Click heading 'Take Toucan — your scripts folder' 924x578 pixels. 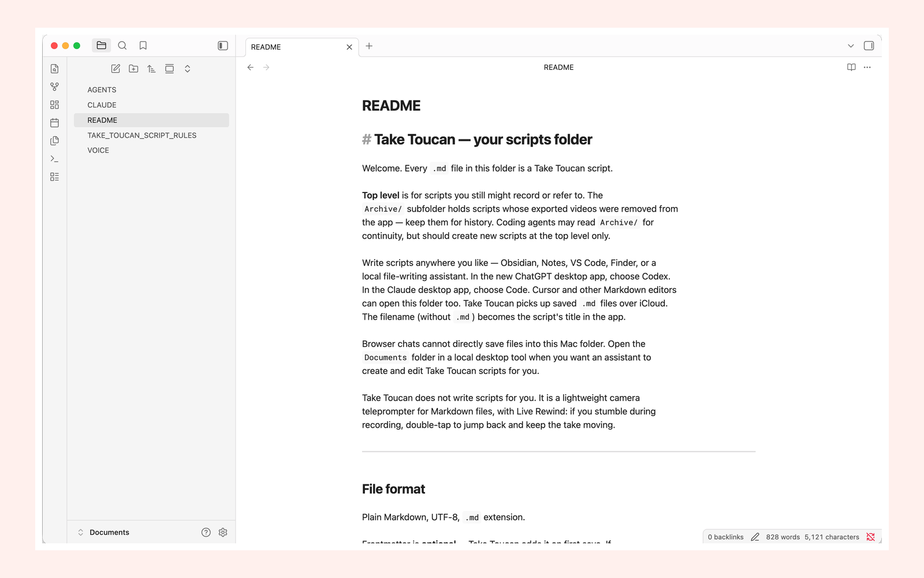click(483, 140)
